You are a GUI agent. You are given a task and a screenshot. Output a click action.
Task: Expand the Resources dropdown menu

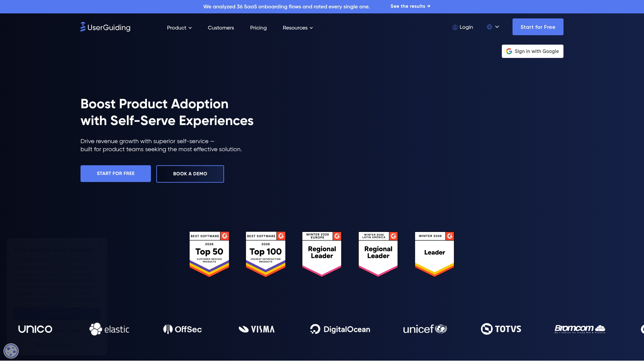pyautogui.click(x=298, y=28)
